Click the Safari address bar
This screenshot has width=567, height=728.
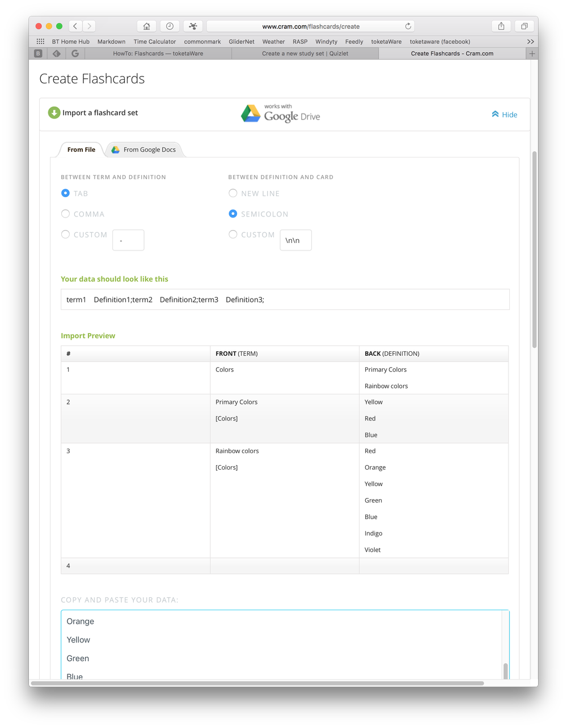(x=311, y=26)
